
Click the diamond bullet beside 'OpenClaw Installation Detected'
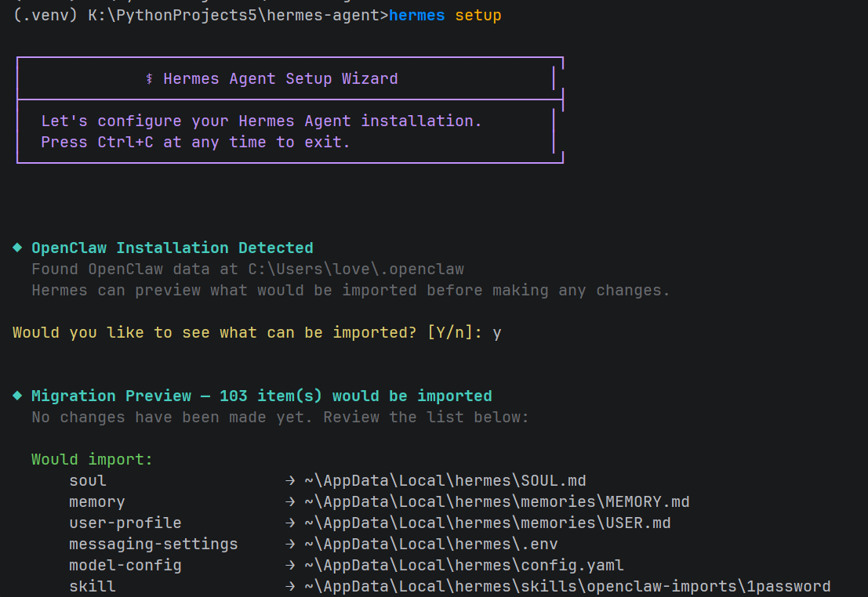[18, 248]
